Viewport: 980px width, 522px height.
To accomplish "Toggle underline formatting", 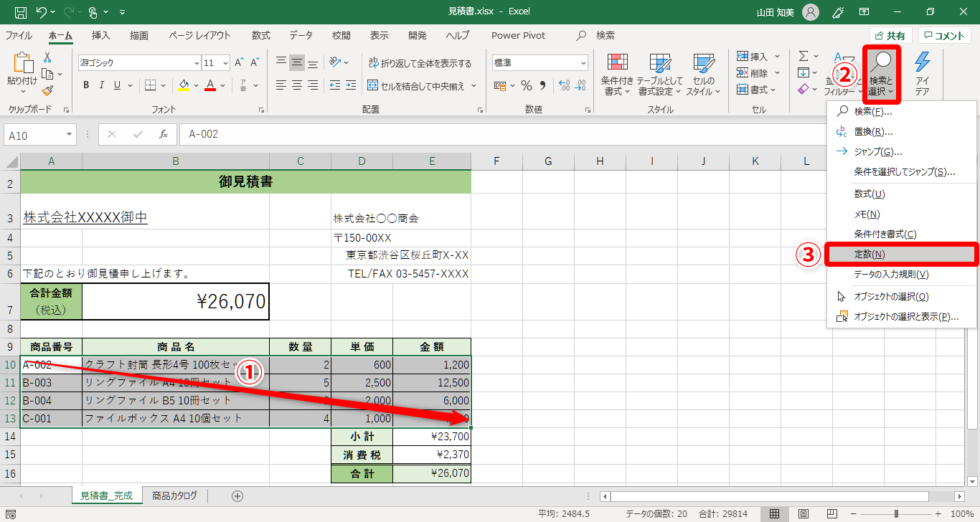I will point(118,85).
